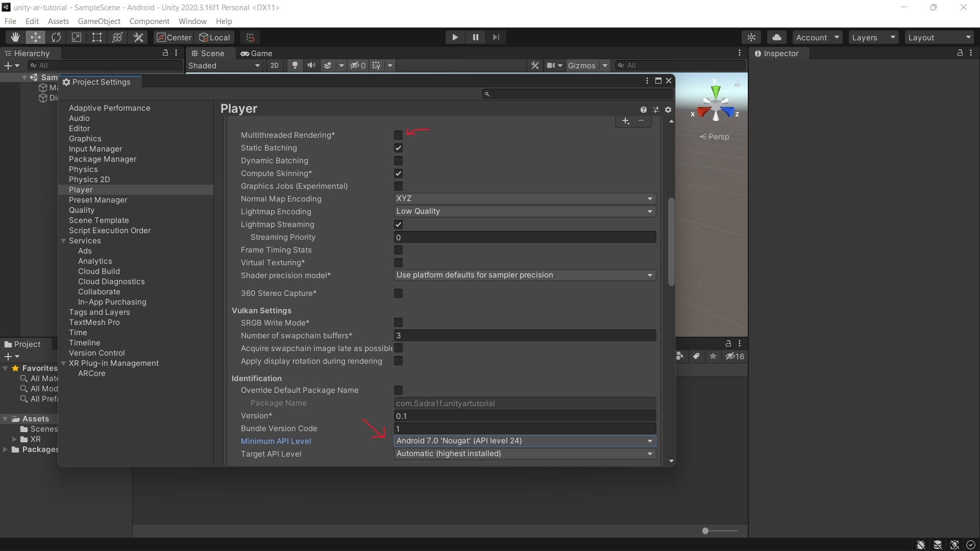Click the orientation gizmo Y axis cone
This screenshot has height=551, width=980.
click(716, 92)
